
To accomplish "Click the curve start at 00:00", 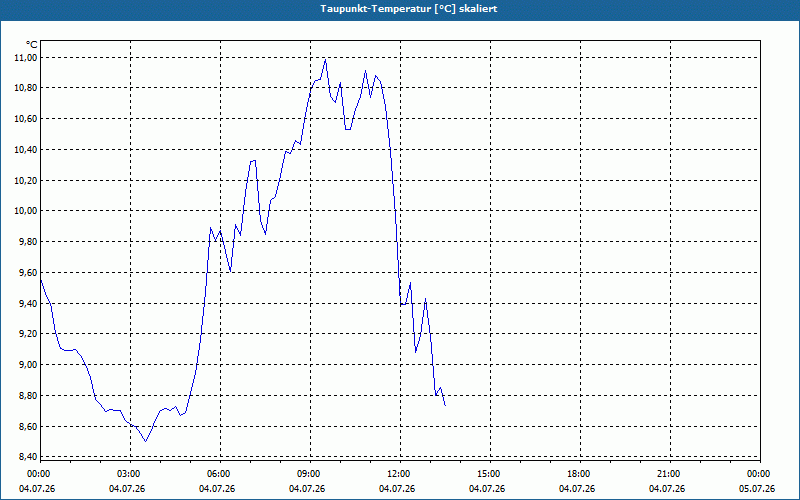I will 41,280.
